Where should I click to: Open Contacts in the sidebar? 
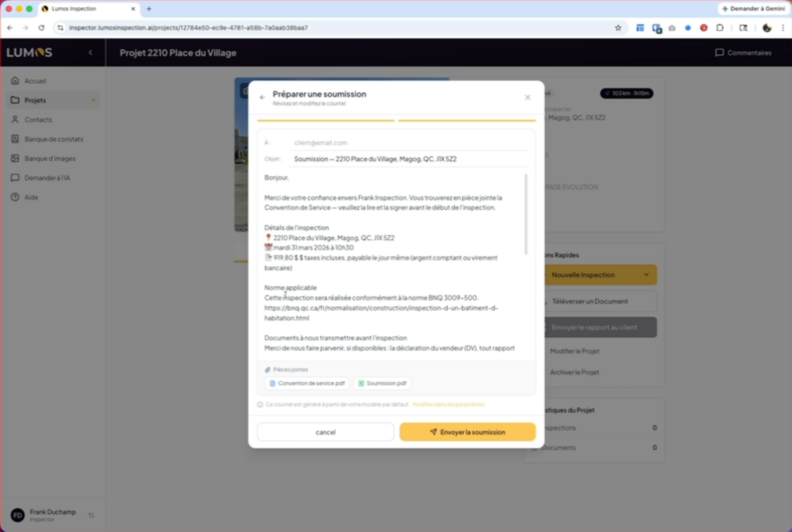[x=53, y=120]
